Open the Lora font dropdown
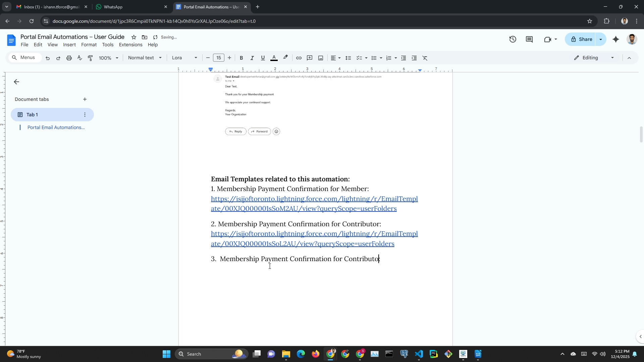The height and width of the screenshot is (362, 644). (184, 58)
